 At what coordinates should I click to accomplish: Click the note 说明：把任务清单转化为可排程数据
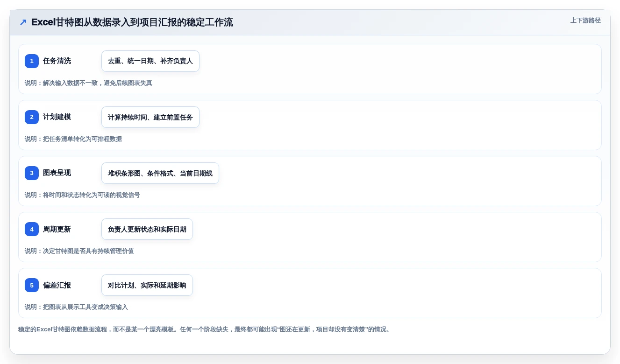click(x=73, y=139)
